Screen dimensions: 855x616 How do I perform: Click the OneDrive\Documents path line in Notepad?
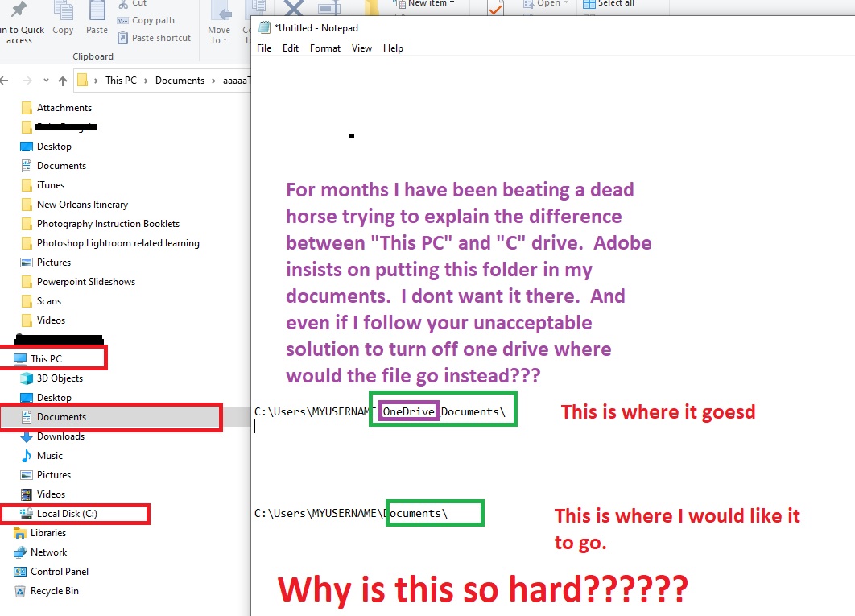380,412
